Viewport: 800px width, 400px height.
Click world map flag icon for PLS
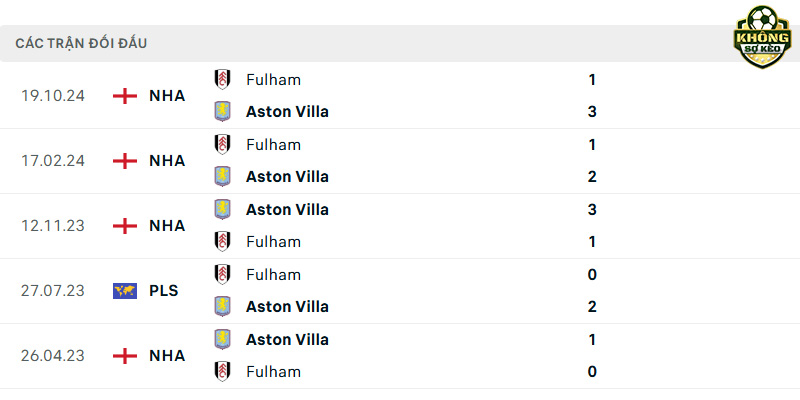125,291
